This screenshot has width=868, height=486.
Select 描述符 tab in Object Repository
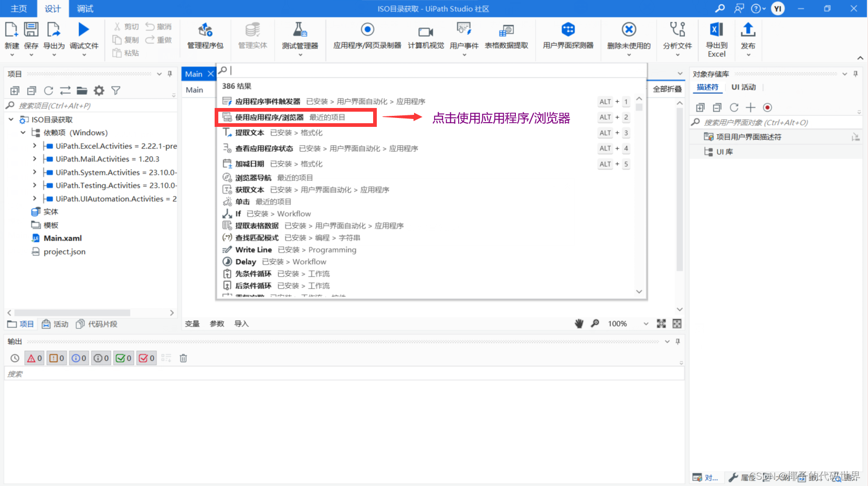coord(707,87)
